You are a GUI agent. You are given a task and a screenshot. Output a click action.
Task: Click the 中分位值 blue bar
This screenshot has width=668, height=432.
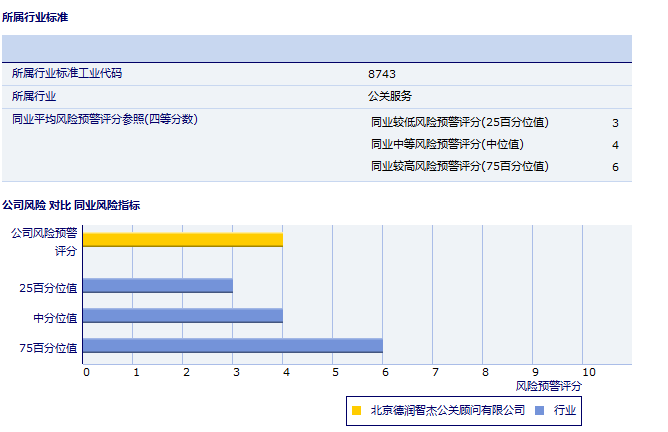[x=183, y=316]
